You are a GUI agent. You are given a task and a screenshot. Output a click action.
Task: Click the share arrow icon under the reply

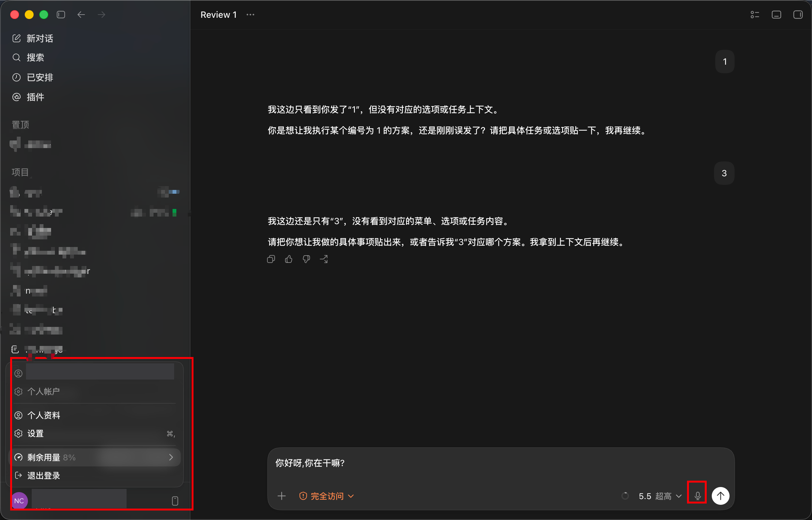(324, 259)
